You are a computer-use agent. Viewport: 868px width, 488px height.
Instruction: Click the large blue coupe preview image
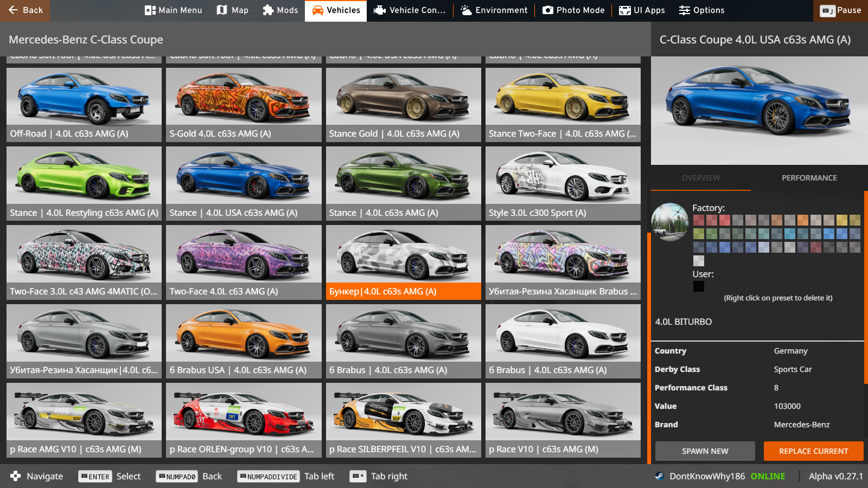tap(759, 111)
